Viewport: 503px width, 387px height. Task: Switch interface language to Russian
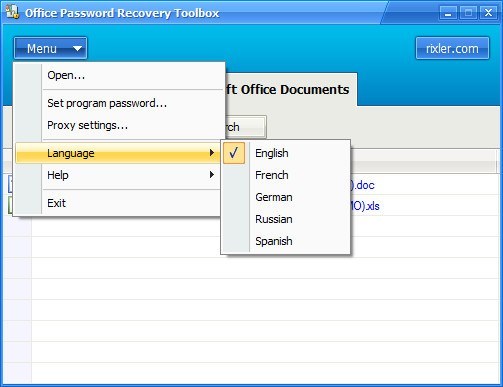point(286,219)
